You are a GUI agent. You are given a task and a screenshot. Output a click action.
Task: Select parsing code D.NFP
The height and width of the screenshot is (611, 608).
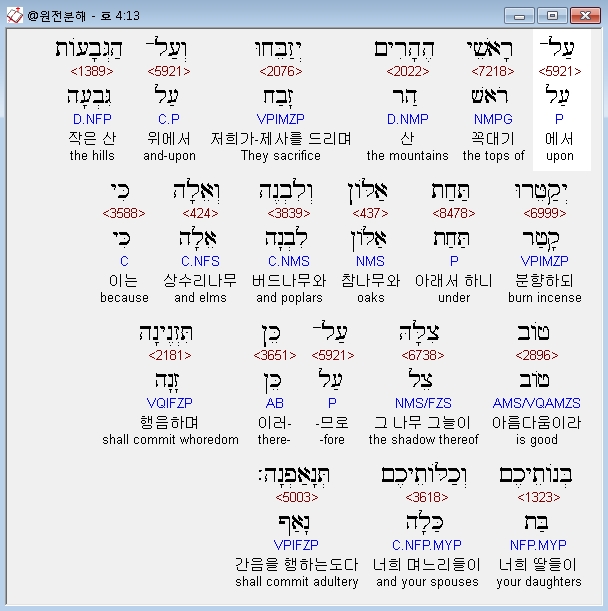point(92,119)
